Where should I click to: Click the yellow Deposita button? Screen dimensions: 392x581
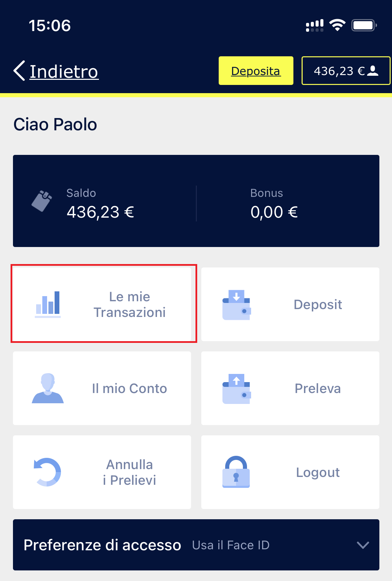coord(256,71)
